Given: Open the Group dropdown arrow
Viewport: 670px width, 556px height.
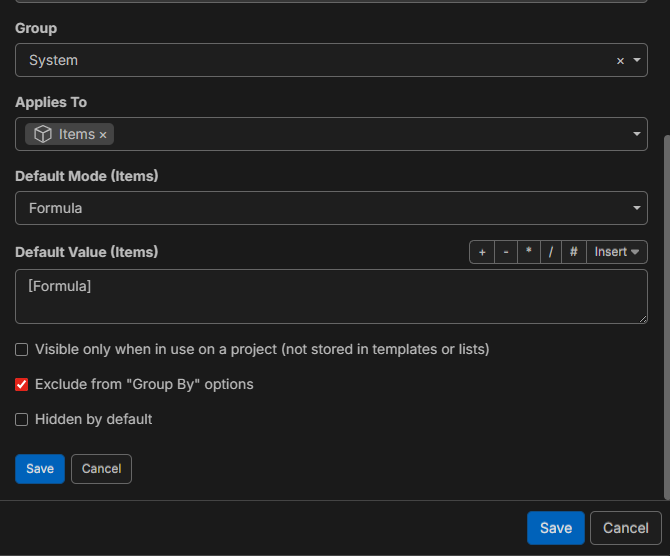Looking at the screenshot, I should pos(637,60).
